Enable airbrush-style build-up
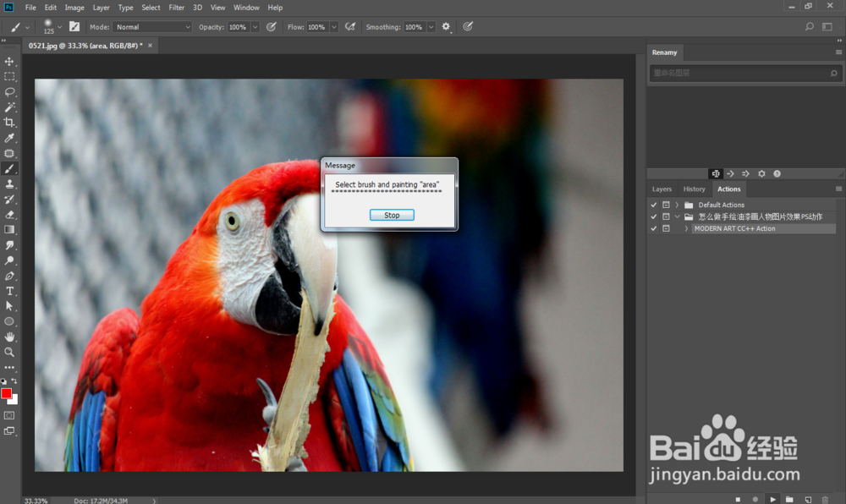Viewport: 846px width, 504px height. [x=350, y=26]
